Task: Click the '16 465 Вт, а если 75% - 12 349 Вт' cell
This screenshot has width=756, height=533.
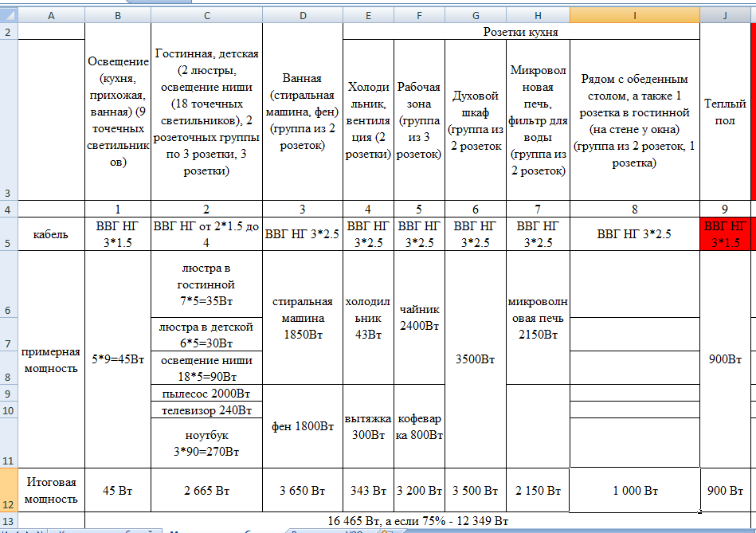Action: [417, 520]
